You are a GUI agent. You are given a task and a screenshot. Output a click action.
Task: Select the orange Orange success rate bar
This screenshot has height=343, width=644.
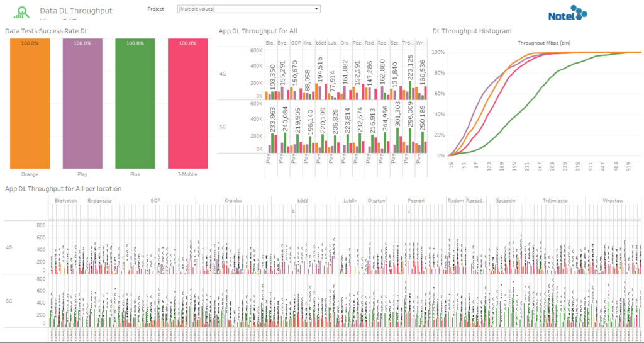(x=30, y=104)
